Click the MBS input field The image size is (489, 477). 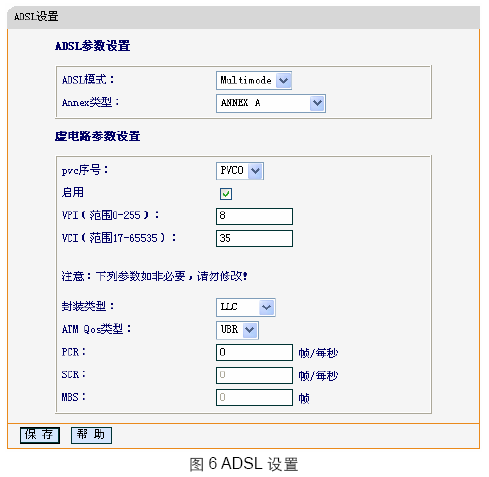254,397
